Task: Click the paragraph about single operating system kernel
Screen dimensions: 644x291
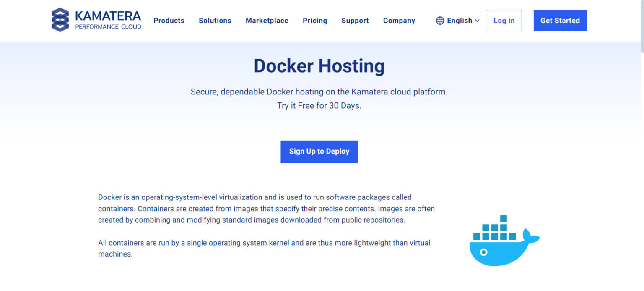Action: pos(264,248)
